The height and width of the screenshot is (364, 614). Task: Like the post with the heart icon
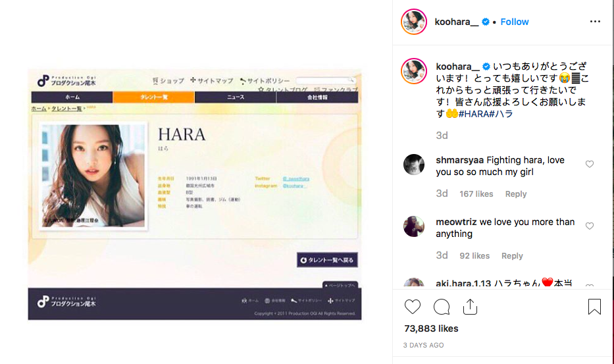[x=413, y=307]
